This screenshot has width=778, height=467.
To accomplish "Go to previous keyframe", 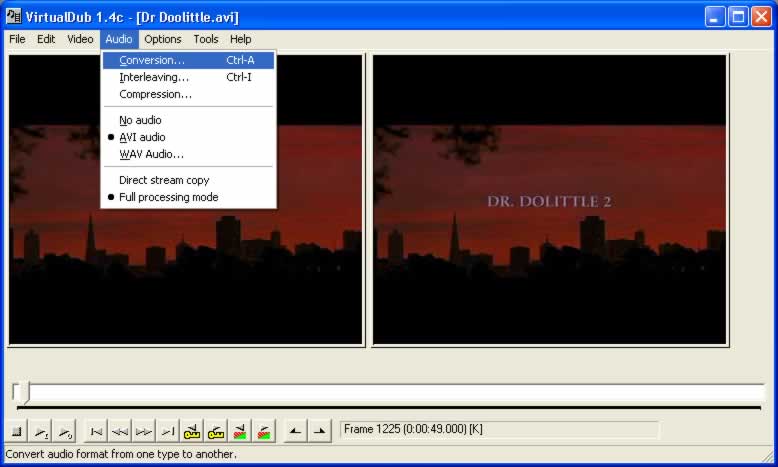I will pyautogui.click(x=192, y=431).
